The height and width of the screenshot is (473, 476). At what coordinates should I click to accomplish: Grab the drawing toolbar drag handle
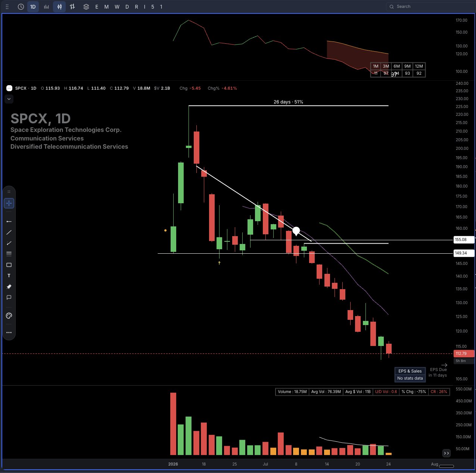9,192
